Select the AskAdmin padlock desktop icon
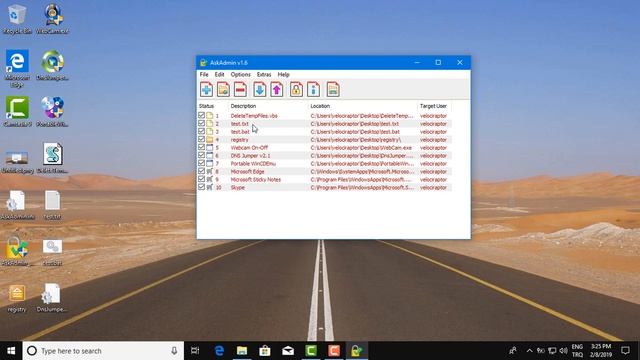 [17, 251]
